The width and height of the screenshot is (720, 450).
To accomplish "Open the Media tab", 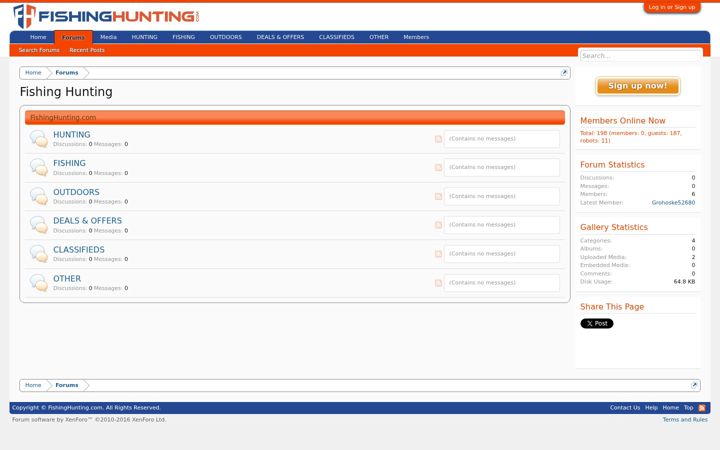I will [108, 37].
